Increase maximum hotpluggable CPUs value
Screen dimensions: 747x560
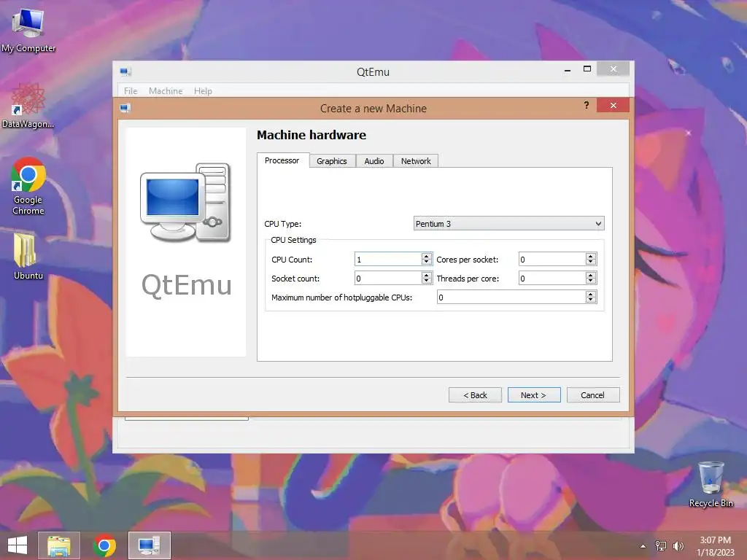point(591,294)
